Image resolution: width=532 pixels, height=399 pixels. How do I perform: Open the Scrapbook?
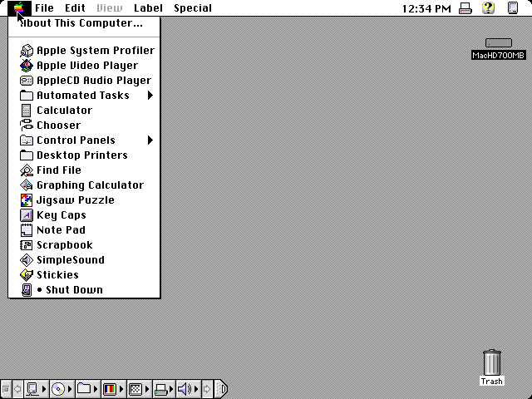point(84,245)
